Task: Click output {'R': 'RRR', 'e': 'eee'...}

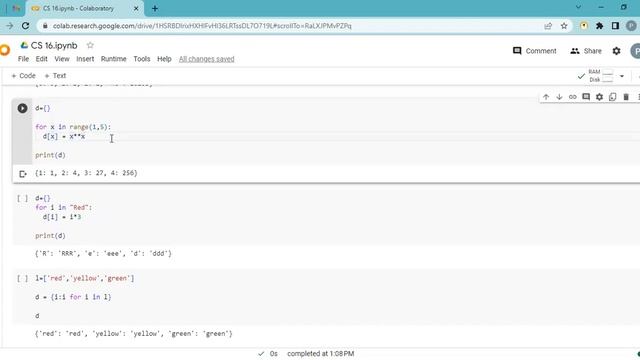Action: [x=103, y=253]
